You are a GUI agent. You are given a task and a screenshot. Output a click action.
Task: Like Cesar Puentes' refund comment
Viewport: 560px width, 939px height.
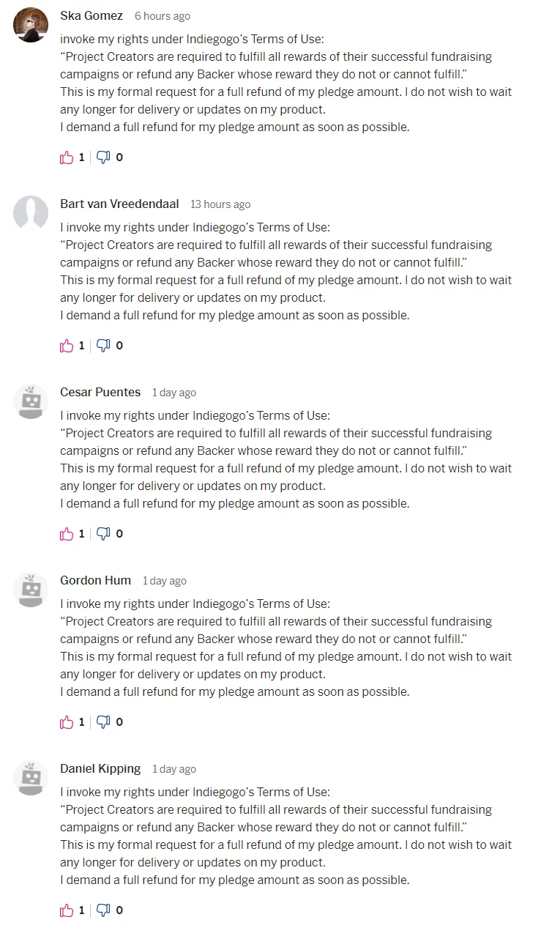click(67, 534)
